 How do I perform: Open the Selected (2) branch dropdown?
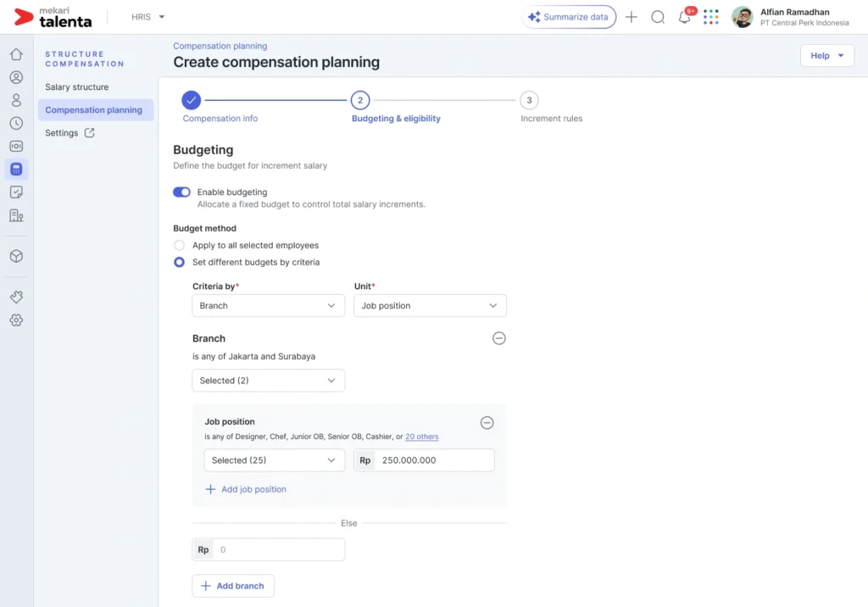coord(268,381)
